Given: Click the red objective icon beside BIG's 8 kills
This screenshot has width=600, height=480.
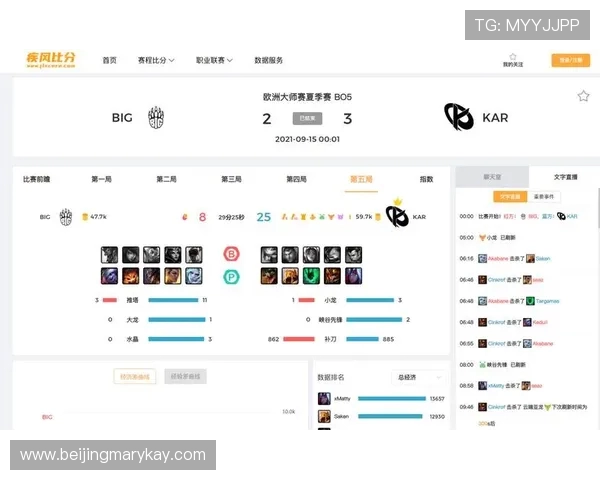Looking at the screenshot, I should click(184, 217).
